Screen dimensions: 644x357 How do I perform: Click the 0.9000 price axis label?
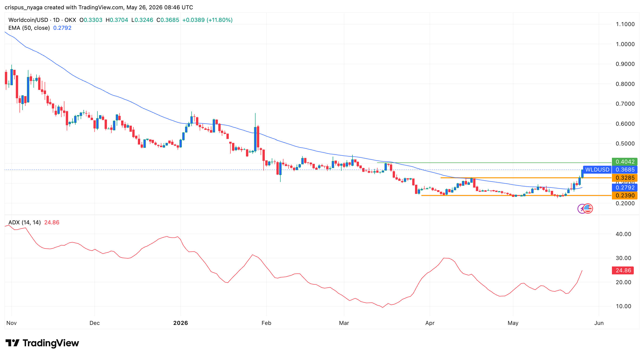pyautogui.click(x=625, y=64)
